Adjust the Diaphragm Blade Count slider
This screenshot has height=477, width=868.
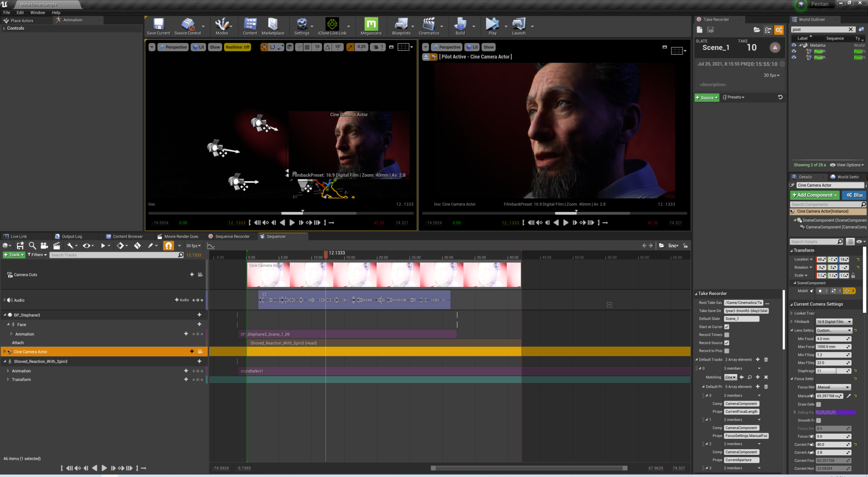pyautogui.click(x=833, y=371)
